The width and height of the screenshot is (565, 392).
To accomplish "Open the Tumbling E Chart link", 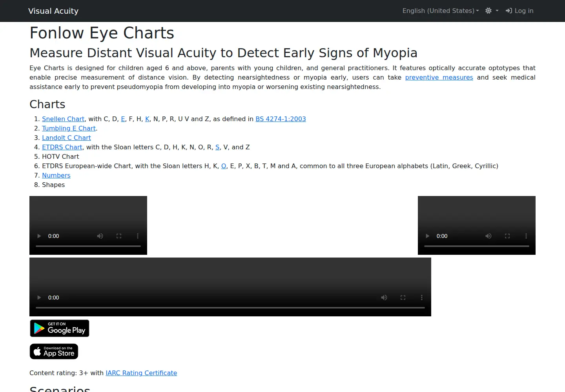I will click(x=69, y=128).
